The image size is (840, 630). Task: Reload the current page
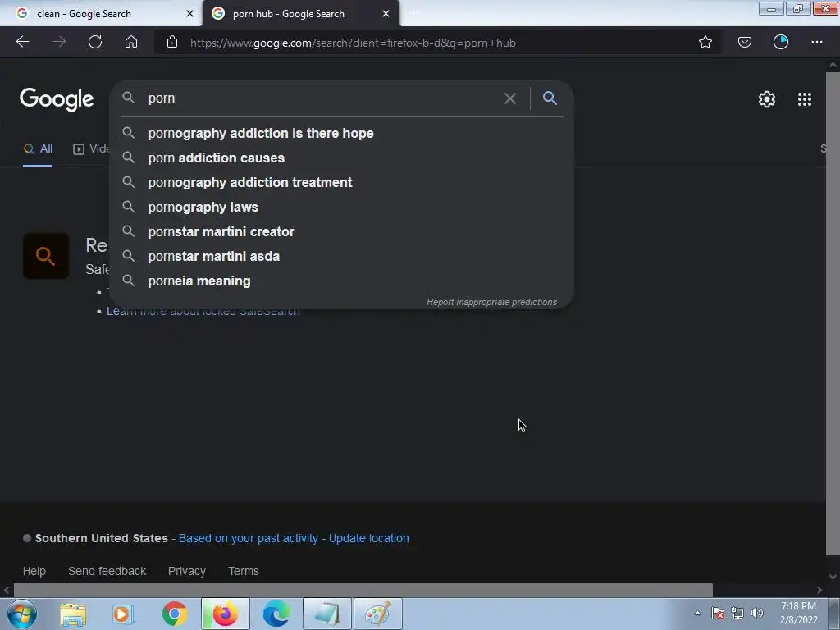coord(95,42)
